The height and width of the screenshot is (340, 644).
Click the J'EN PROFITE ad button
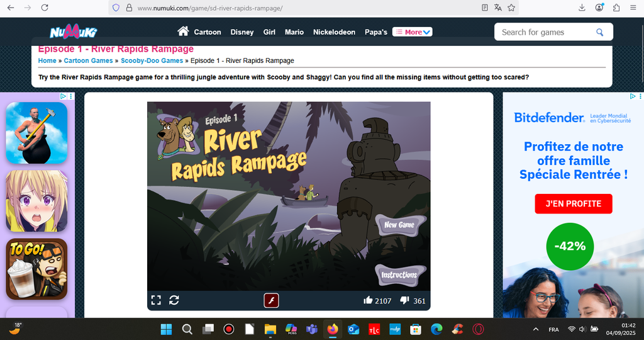pos(573,203)
